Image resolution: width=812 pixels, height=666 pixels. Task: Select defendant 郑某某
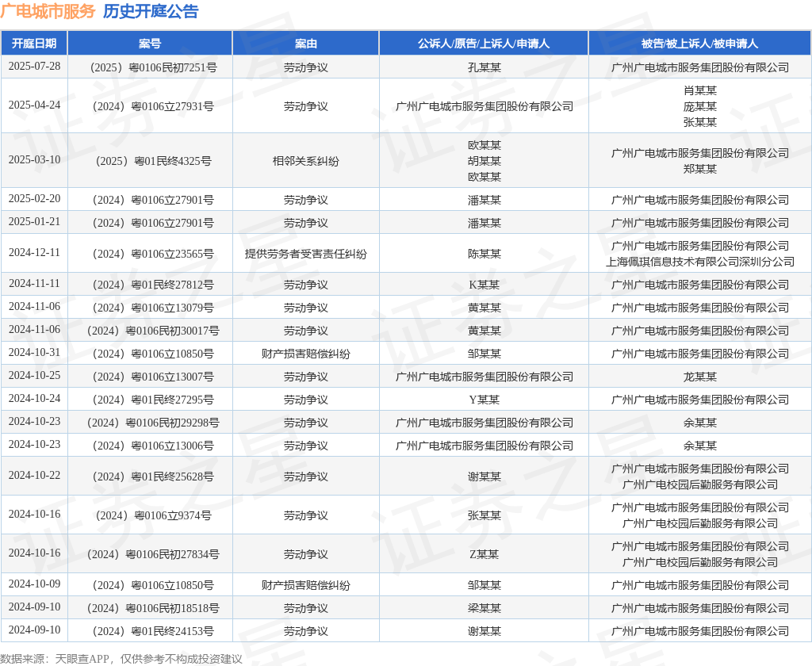click(x=699, y=169)
